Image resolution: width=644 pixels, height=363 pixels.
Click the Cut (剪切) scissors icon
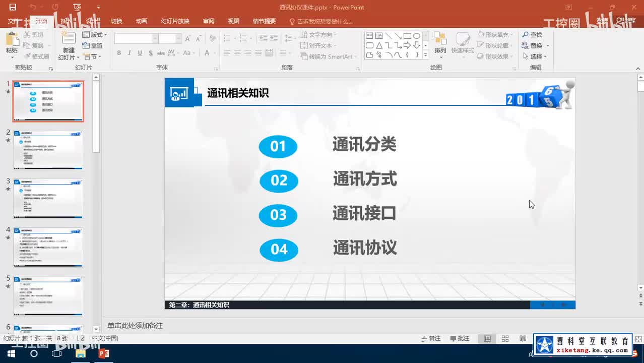[x=27, y=35]
